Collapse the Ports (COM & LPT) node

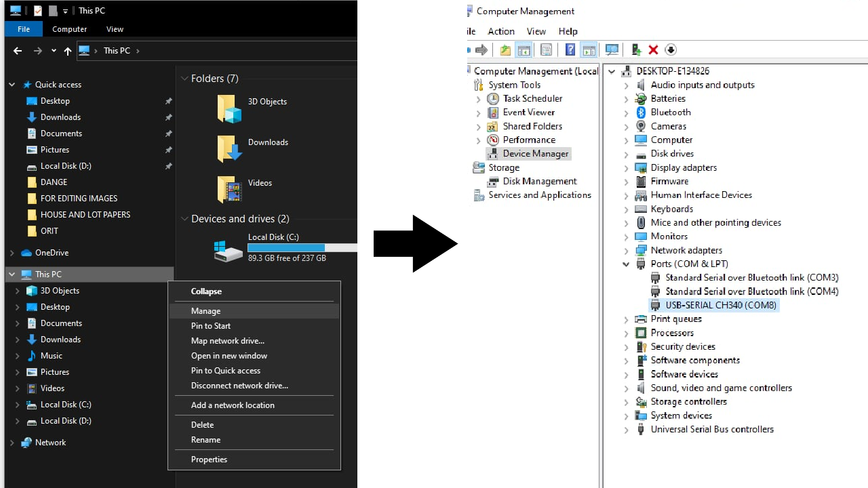[626, 264]
